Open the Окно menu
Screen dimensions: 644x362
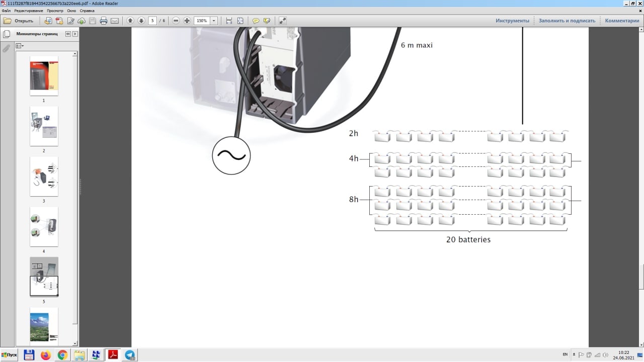[x=71, y=10]
